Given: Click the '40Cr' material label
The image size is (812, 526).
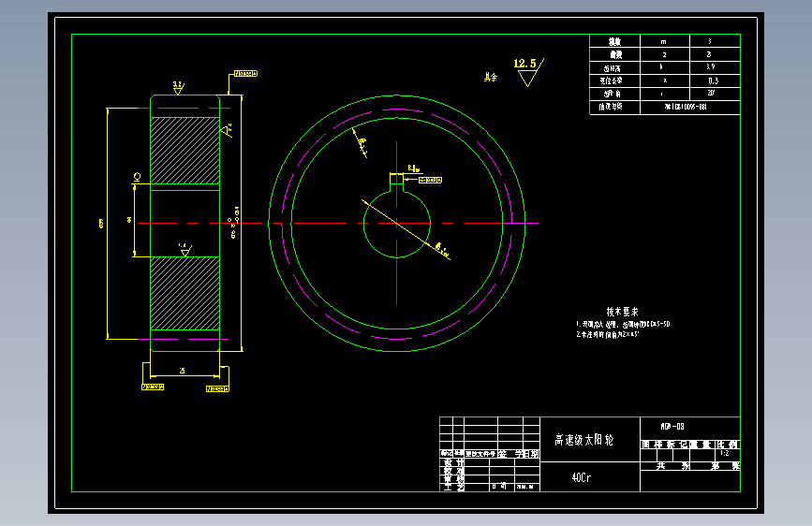Looking at the screenshot, I should [581, 477].
